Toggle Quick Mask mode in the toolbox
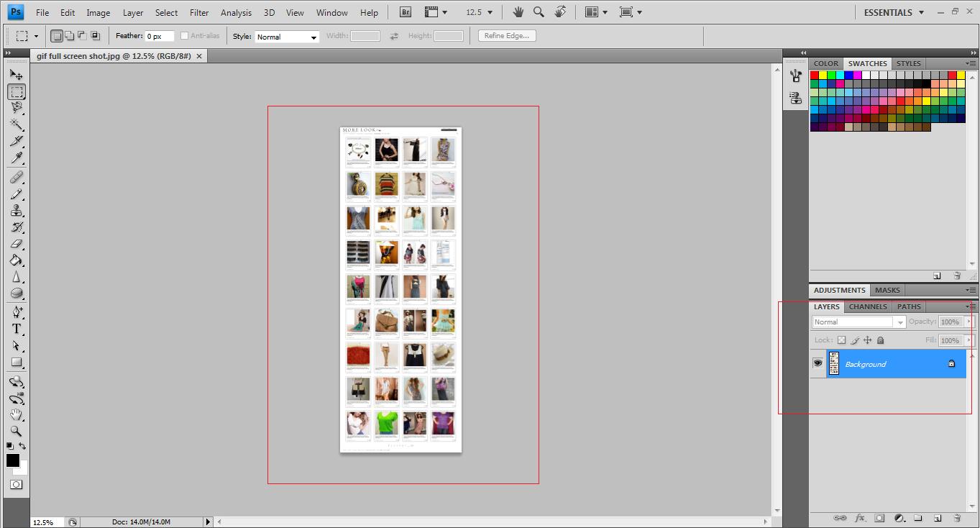 click(x=17, y=485)
